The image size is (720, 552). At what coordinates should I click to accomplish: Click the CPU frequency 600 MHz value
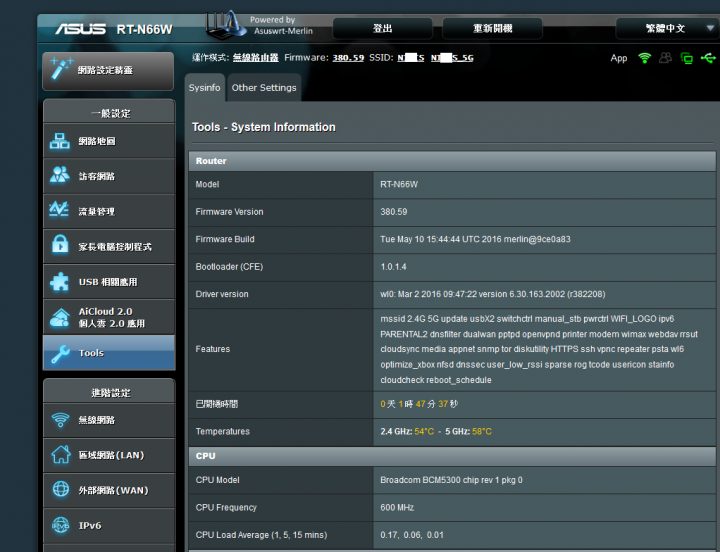click(397, 507)
